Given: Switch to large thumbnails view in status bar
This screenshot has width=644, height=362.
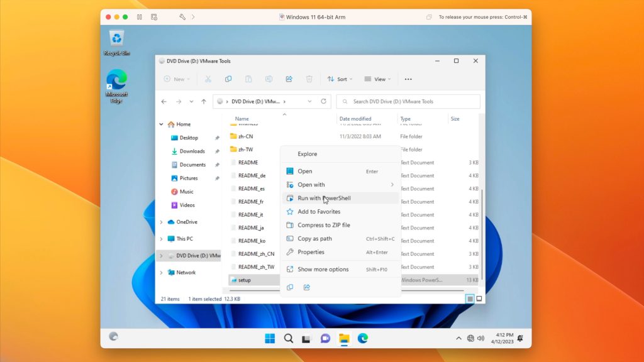Looking at the screenshot, I should point(480,299).
